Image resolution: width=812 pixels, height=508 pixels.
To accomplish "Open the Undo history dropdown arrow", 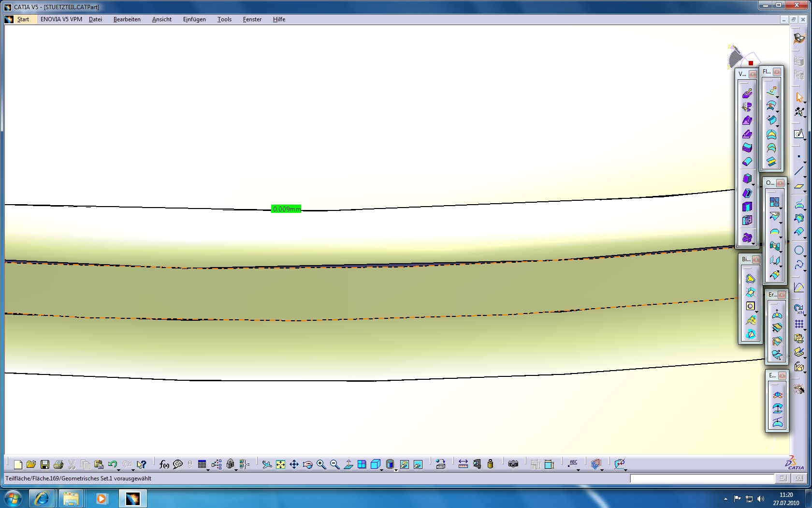I will [118, 470].
